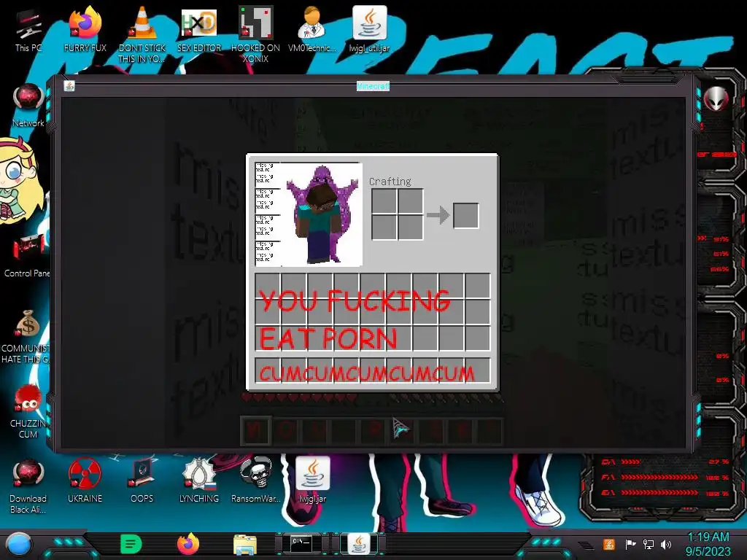Open the network tray icon
The height and width of the screenshot is (560, 747).
(x=649, y=544)
